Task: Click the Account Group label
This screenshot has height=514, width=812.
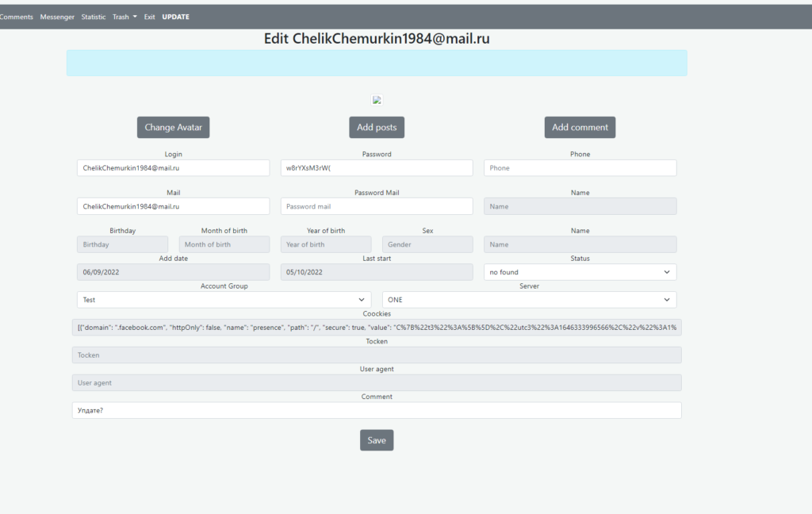Action: pos(224,286)
